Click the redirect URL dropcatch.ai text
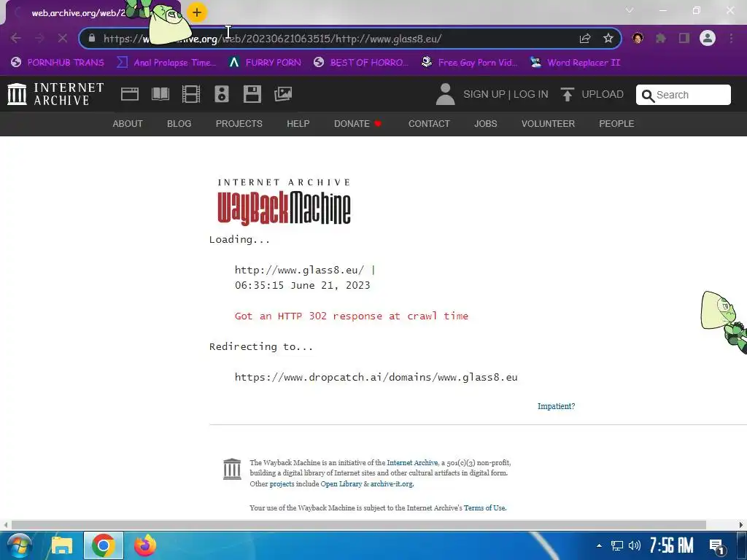 376,377
